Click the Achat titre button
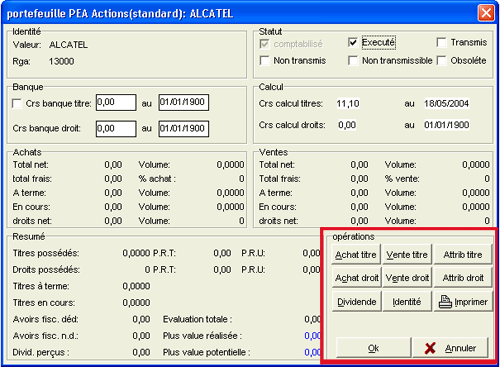Screen dimensions: 500x367 click(356, 255)
